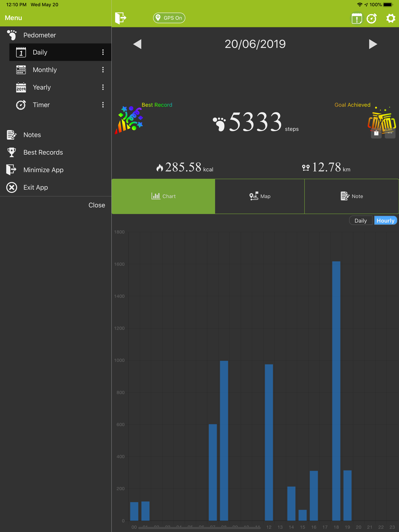Open options dots next to Daily
The image size is (399, 532).
click(103, 52)
